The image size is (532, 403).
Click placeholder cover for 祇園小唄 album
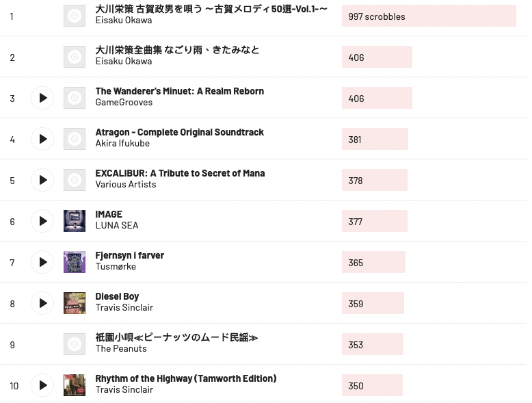(75, 344)
